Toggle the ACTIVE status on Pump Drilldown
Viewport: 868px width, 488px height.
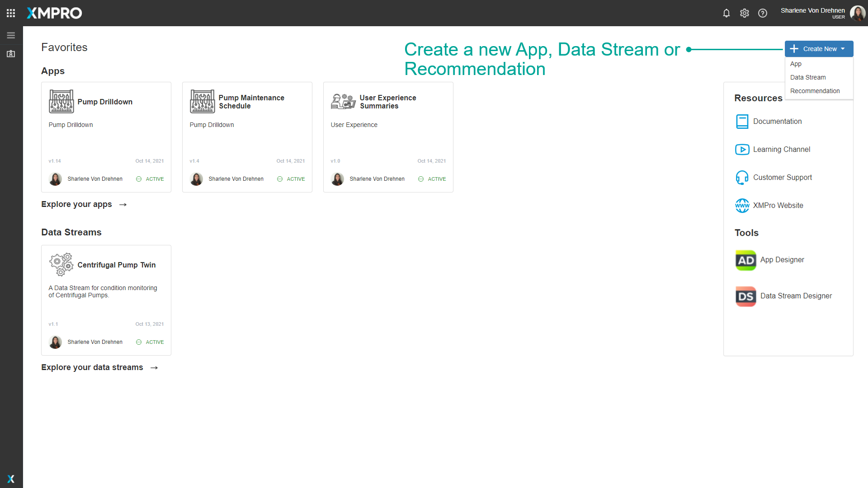coord(150,179)
